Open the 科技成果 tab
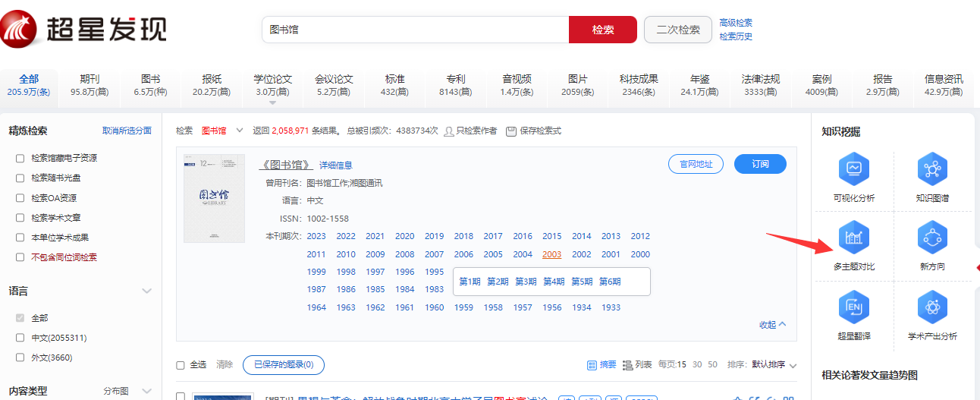The width and height of the screenshot is (980, 400). (x=639, y=85)
